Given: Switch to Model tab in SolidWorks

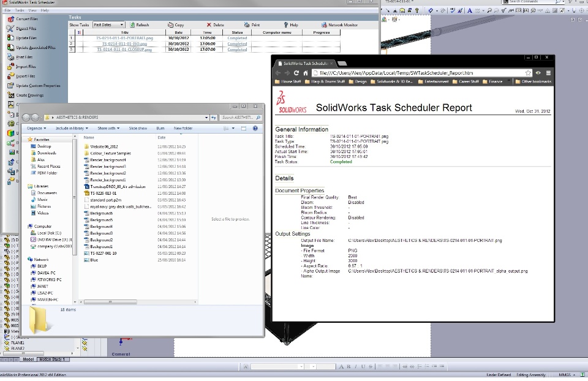Looking at the screenshot, I should click(x=29, y=359).
